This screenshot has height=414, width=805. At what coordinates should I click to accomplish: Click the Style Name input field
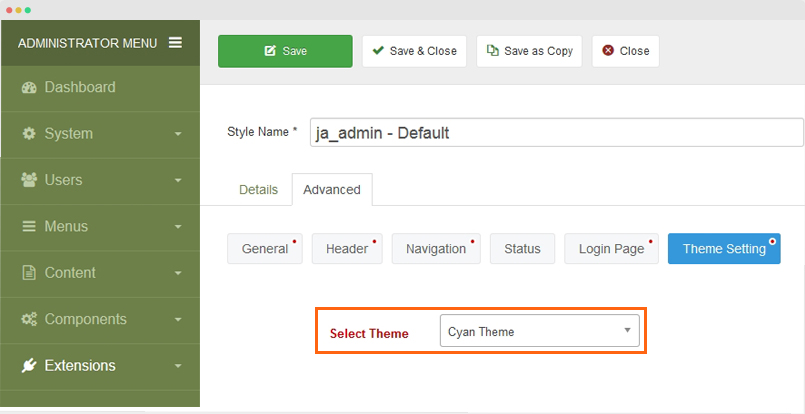coord(557,133)
